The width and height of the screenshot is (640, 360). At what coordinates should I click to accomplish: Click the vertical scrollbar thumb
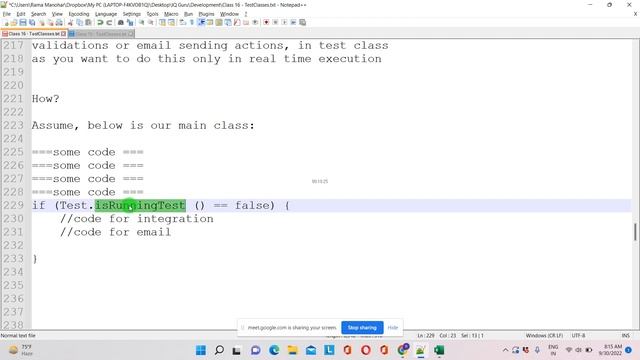tap(635, 232)
